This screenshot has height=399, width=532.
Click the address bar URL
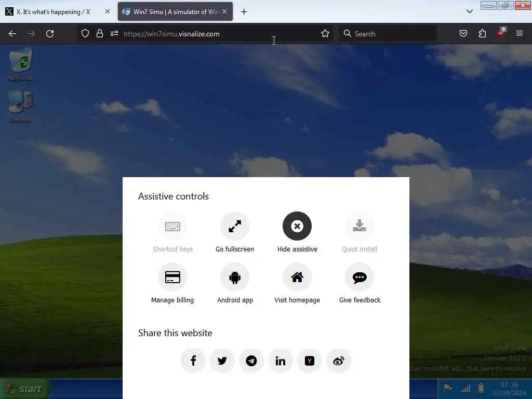pos(171,34)
